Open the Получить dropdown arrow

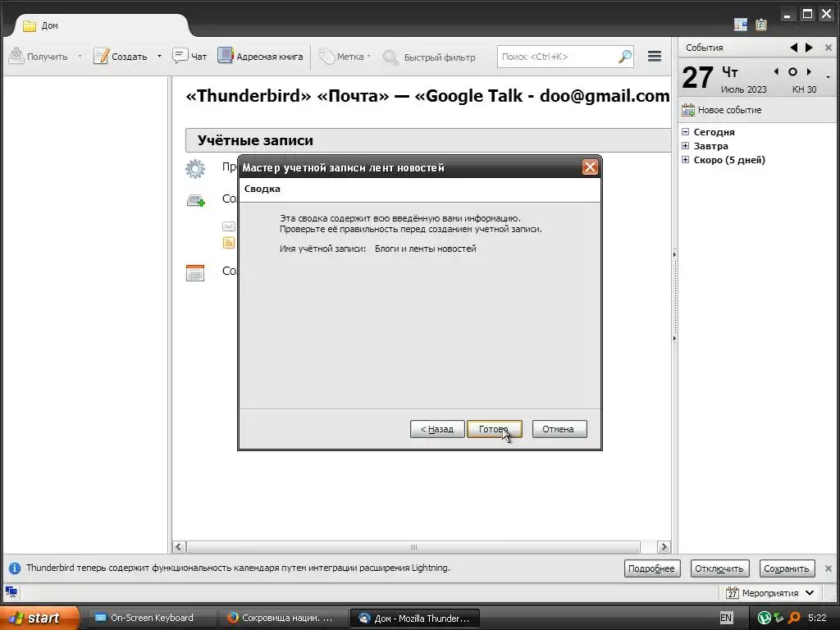pyautogui.click(x=80, y=57)
